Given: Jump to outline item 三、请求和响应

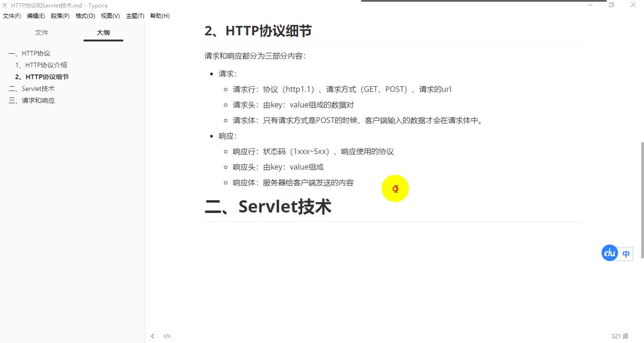Looking at the screenshot, I should (x=31, y=101).
